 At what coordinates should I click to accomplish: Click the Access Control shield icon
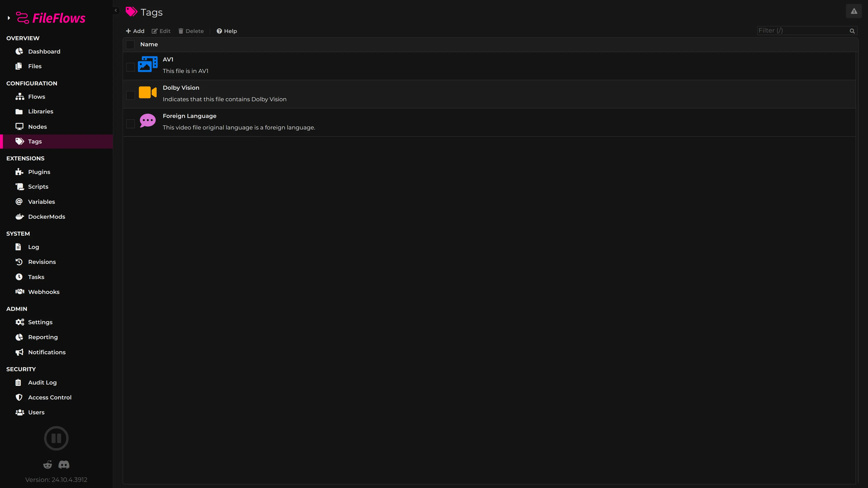[x=19, y=397]
